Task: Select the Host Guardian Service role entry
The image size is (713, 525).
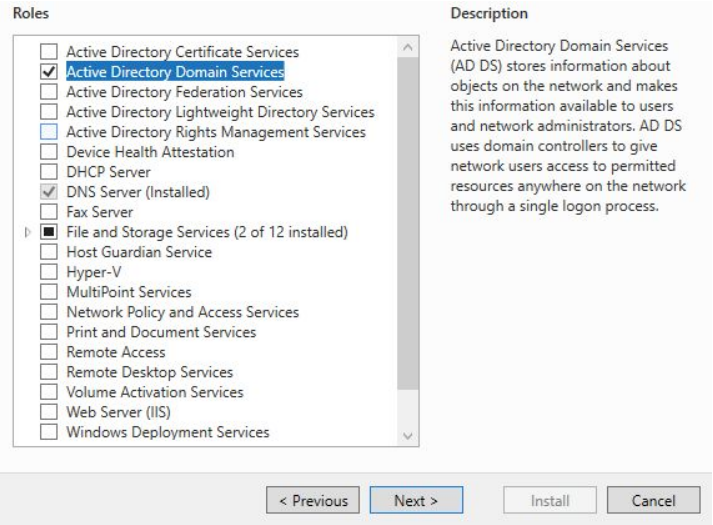Action: point(139,252)
